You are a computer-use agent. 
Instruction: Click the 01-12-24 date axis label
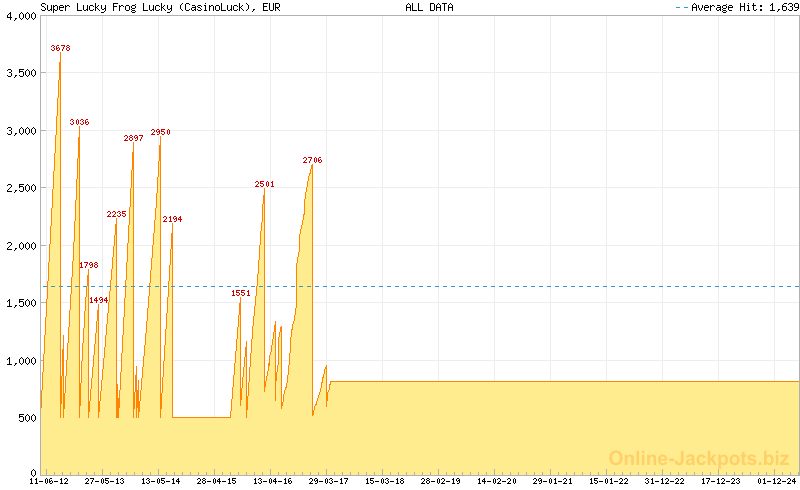tap(776, 481)
